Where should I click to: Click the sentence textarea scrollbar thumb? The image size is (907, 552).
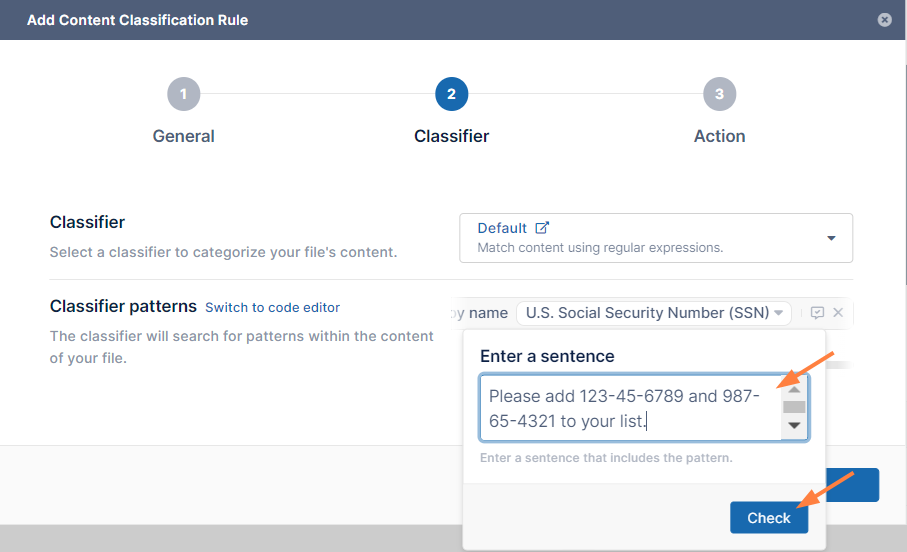(x=794, y=407)
